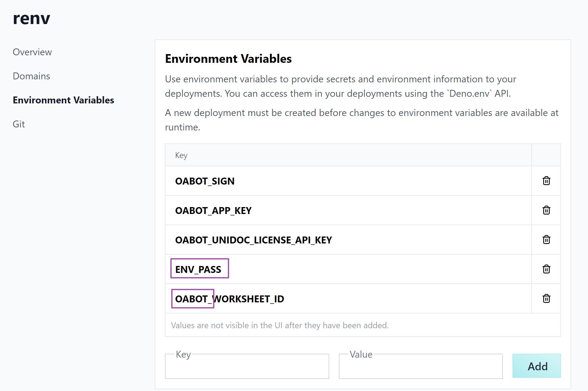Select the OABOT_SIGN key text

click(x=205, y=181)
